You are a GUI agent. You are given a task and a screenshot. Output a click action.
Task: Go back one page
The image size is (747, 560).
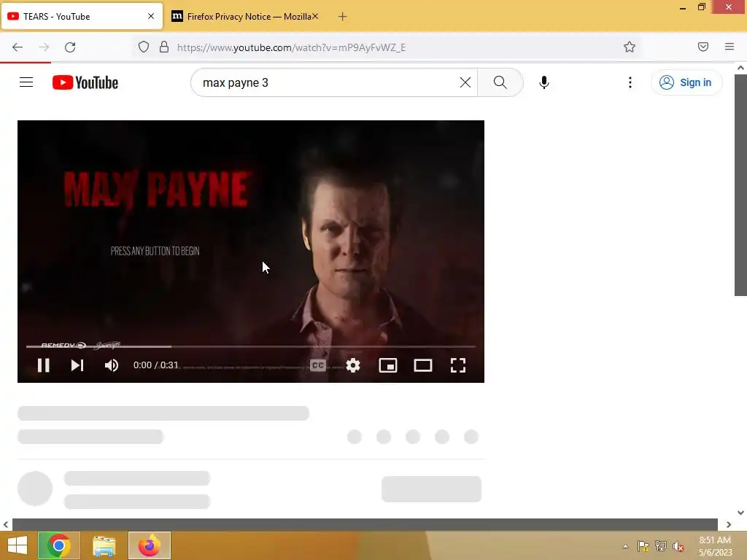tap(18, 47)
